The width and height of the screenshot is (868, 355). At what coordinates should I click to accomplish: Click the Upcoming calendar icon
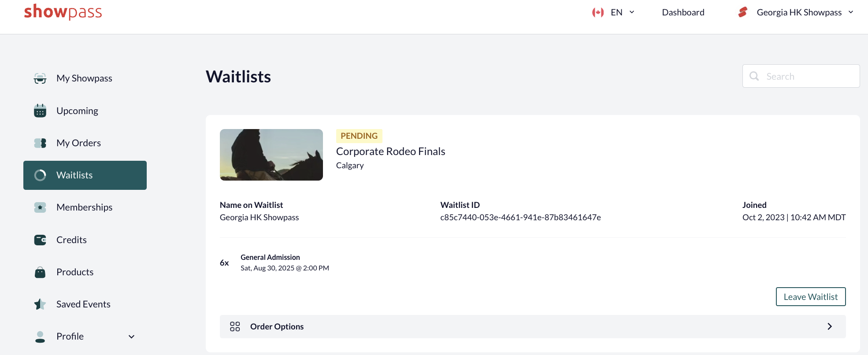pos(40,111)
